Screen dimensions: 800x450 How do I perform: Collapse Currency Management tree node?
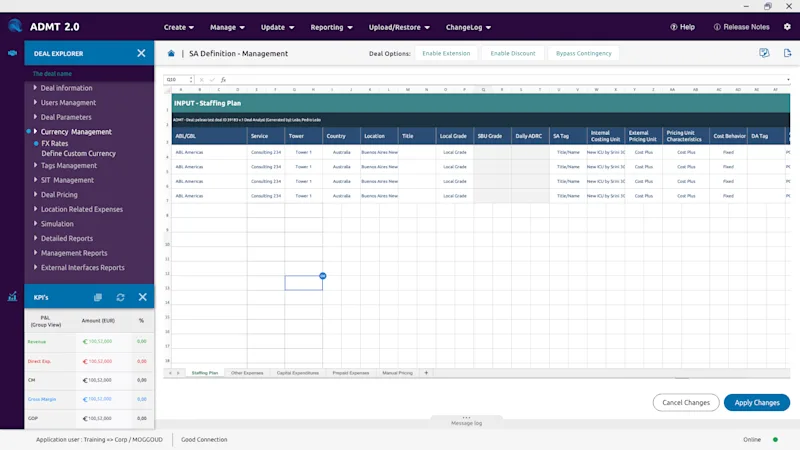tap(35, 131)
